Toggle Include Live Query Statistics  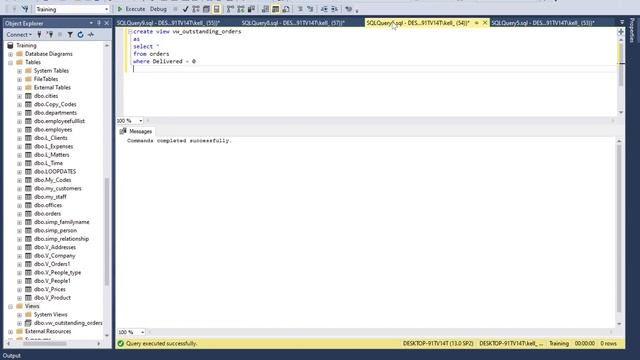click(241, 9)
